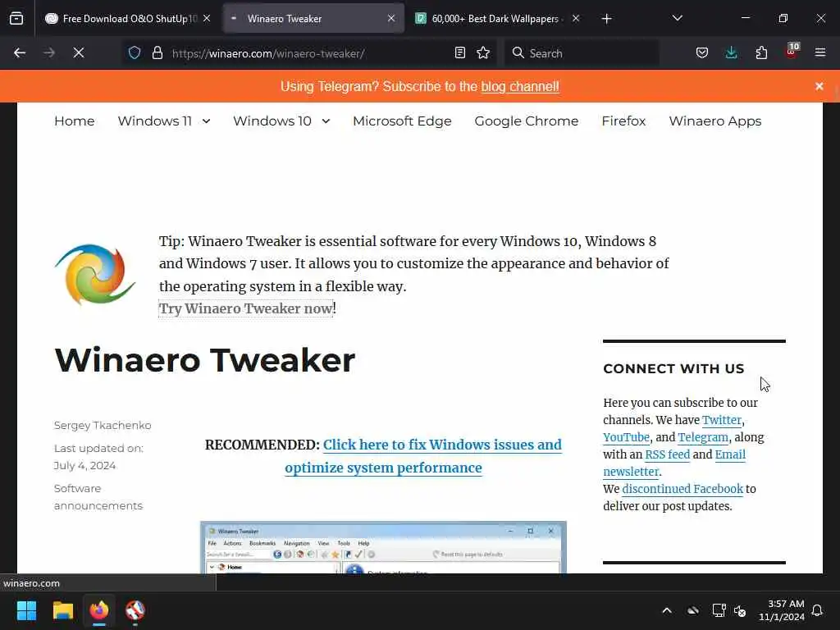840x630 pixels.
Task: Open the Windows 10 navigation item
Action: (272, 121)
